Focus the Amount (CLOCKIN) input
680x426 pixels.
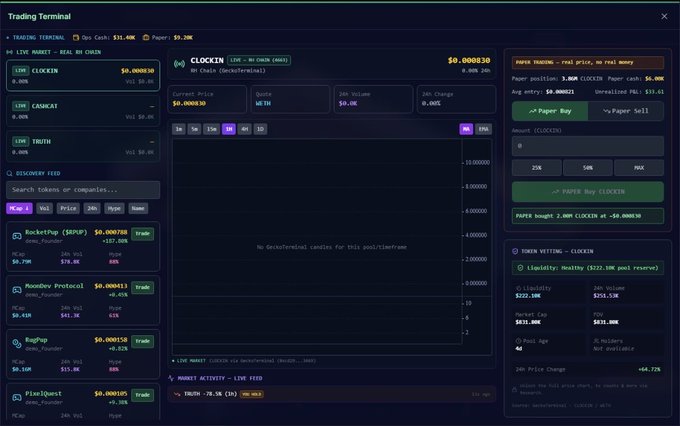click(588, 146)
